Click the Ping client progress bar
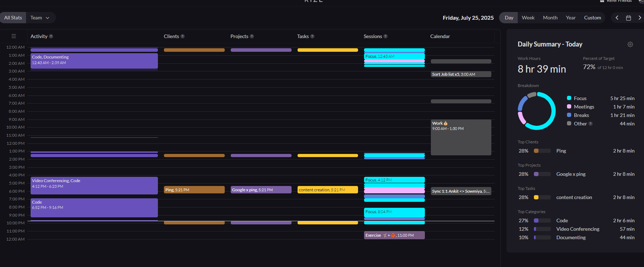 point(543,150)
